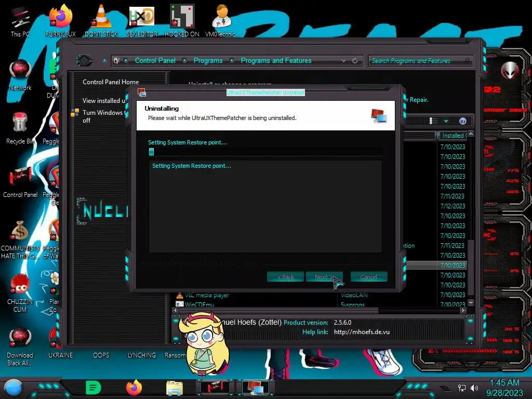Click Programs breadcrumb
Viewport: 532px width, 399px height.
coord(208,60)
